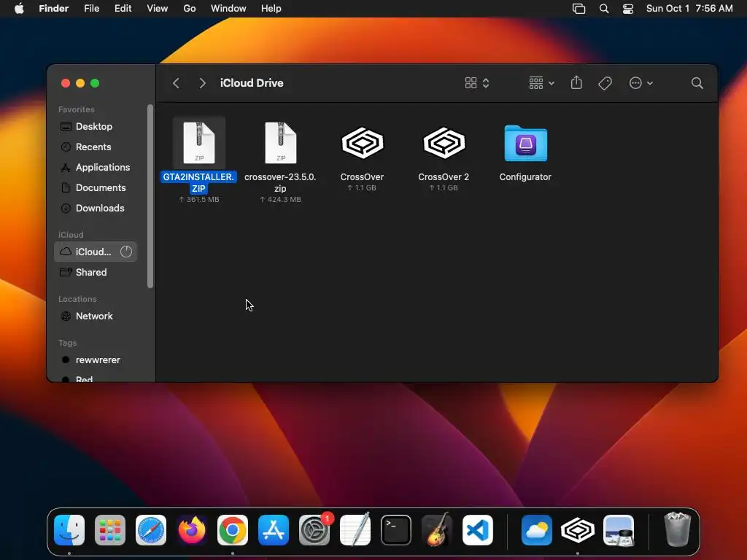Open Spotlight search in menu bar
The height and width of the screenshot is (560, 747).
click(604, 9)
